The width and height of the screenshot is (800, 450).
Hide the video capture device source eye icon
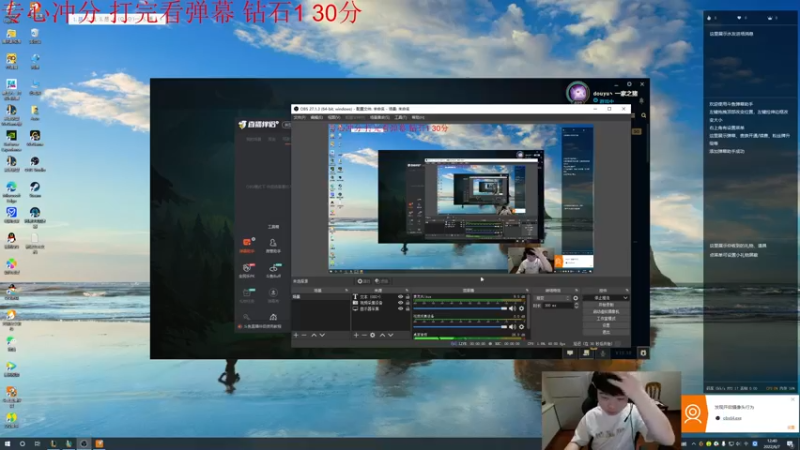pyautogui.click(x=401, y=303)
